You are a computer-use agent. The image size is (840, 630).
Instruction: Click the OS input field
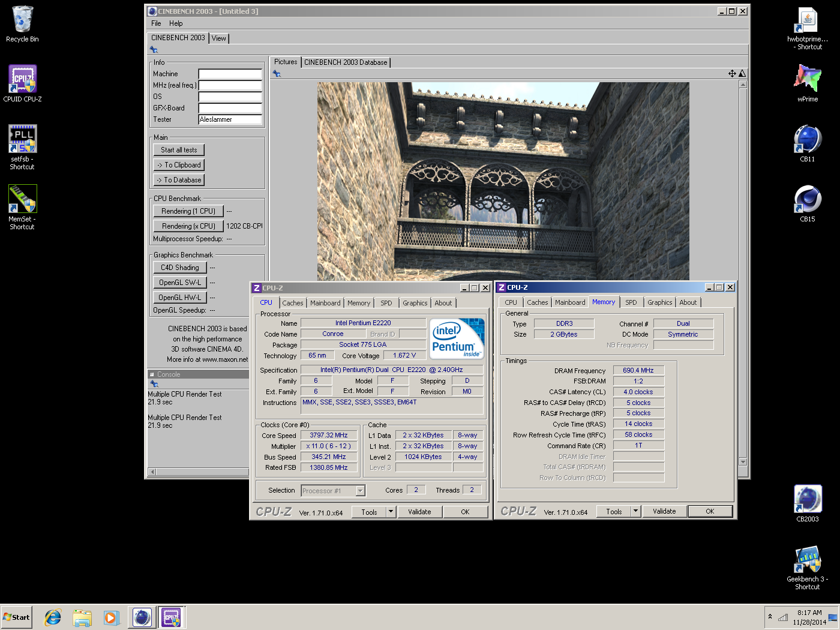[x=230, y=97]
